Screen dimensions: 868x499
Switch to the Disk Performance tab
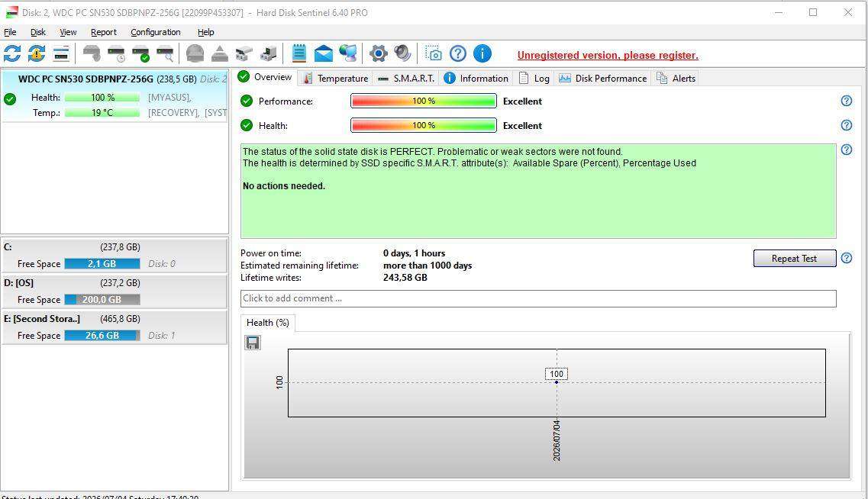[602, 79]
